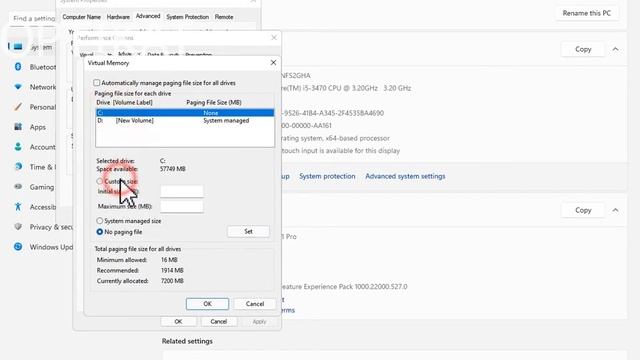Close the Virtual Memory dialog

pos(273,62)
